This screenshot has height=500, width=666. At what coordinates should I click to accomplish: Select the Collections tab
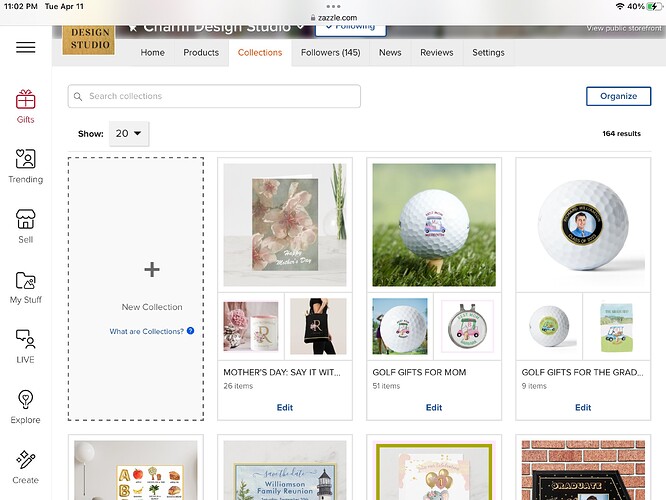260,53
